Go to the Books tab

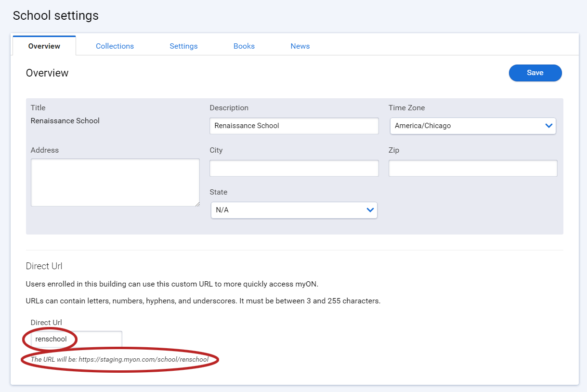[x=244, y=46]
